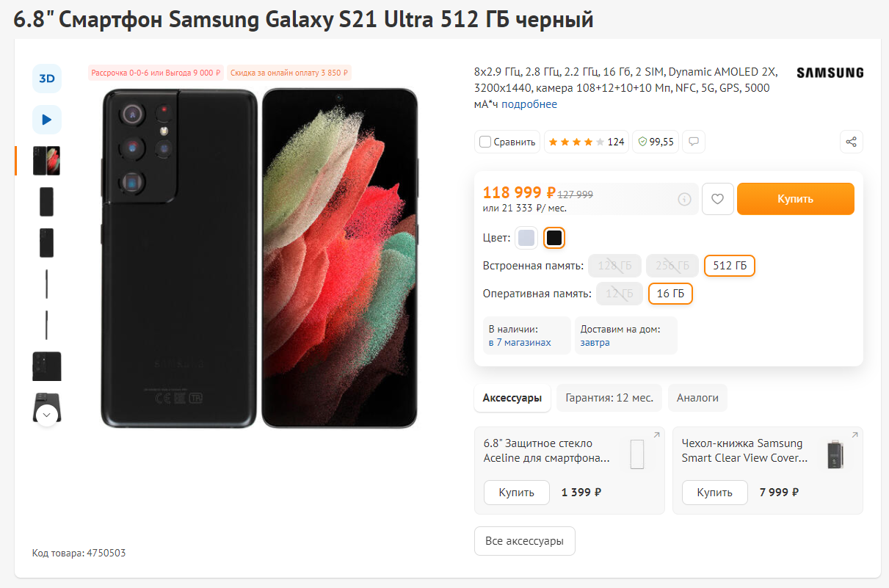The height and width of the screenshot is (588, 889).
Task: Add phone to favorites with heart icon
Action: [717, 199]
